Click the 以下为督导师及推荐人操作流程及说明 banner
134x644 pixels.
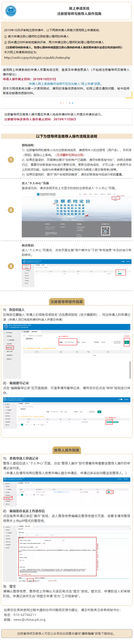[x=66, y=136]
